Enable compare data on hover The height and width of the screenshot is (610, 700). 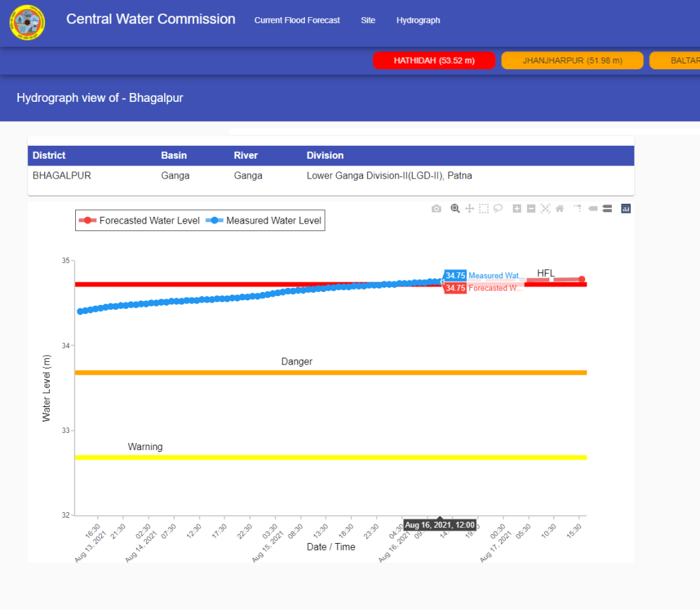click(606, 209)
